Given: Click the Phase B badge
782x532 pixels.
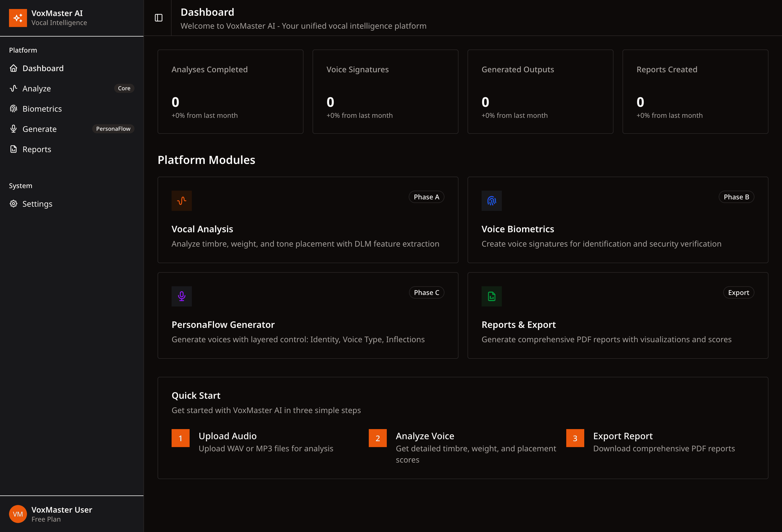Looking at the screenshot, I should coord(736,197).
